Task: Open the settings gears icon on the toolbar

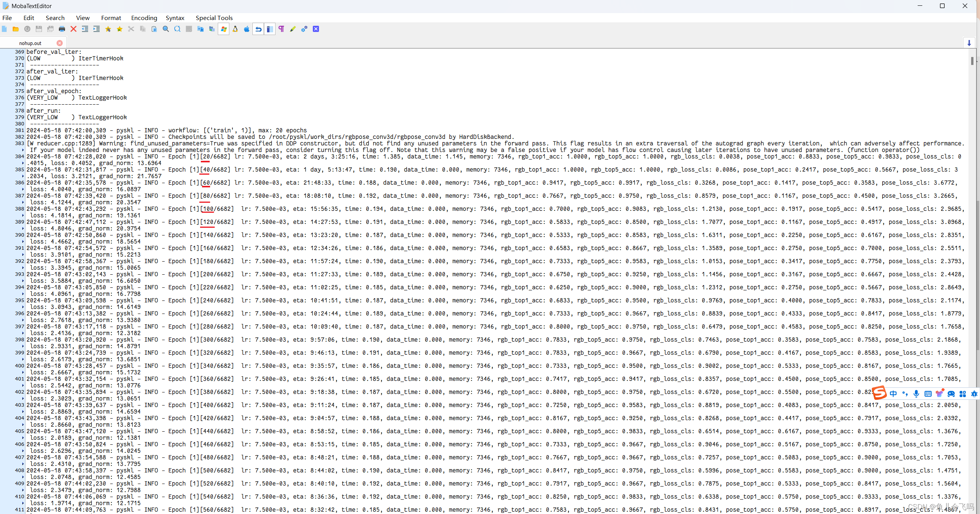Action: pos(304,29)
